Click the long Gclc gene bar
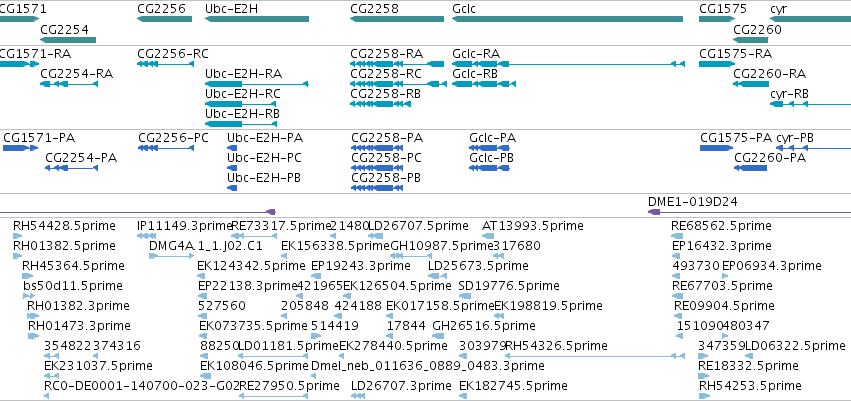Viewport: 851px width, 401px height. [567, 19]
